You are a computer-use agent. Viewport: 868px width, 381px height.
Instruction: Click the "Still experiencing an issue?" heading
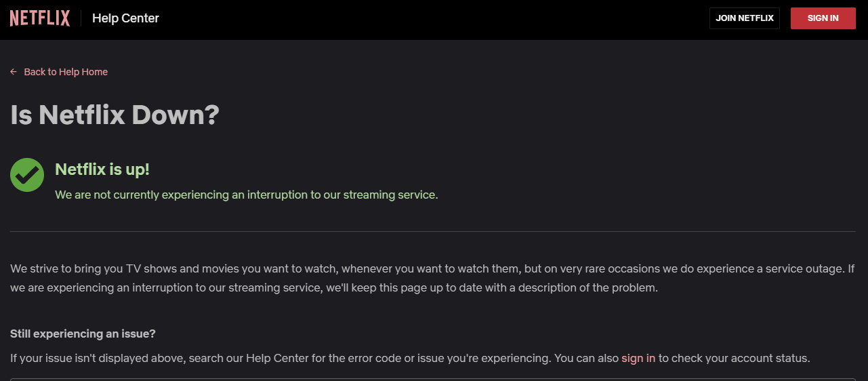[x=83, y=334]
